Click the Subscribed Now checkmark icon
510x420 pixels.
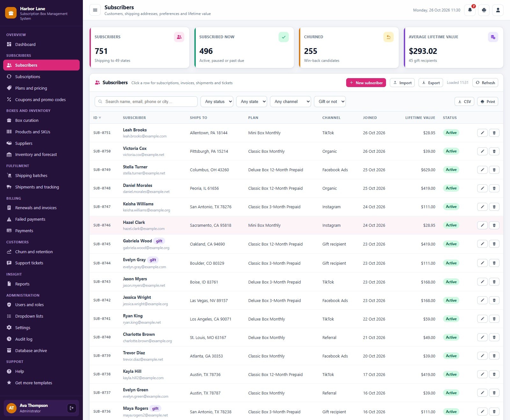[284, 37]
